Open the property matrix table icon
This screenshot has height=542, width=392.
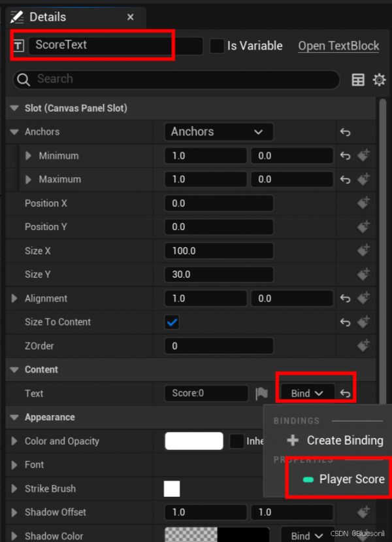click(x=358, y=80)
